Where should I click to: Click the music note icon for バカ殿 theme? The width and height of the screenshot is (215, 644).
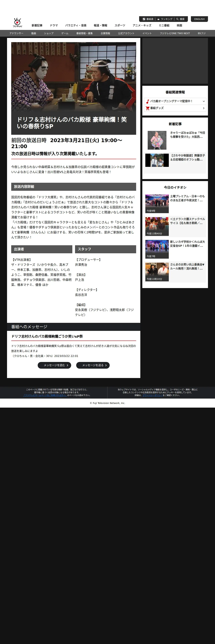pyautogui.click(x=148, y=101)
